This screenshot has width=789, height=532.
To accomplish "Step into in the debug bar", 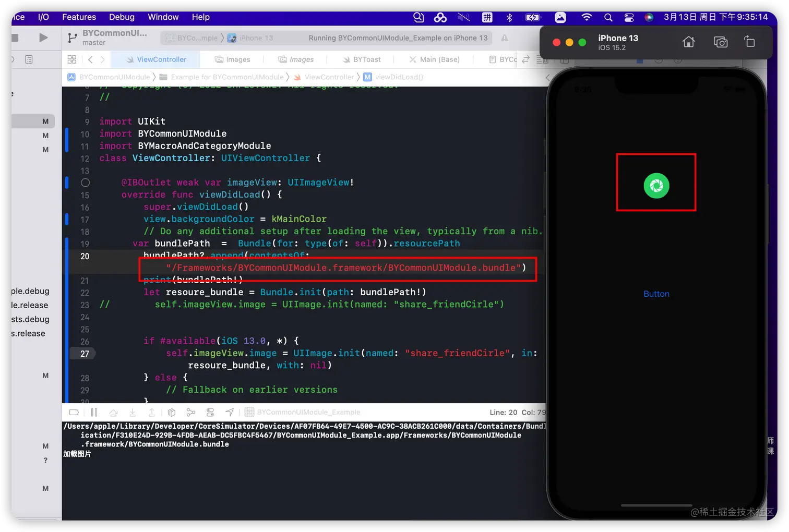I will pos(133,413).
